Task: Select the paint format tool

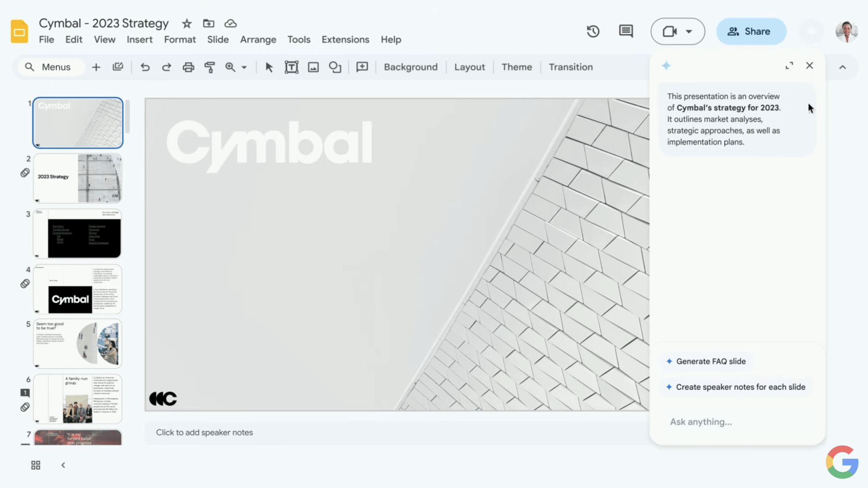Action: (209, 67)
